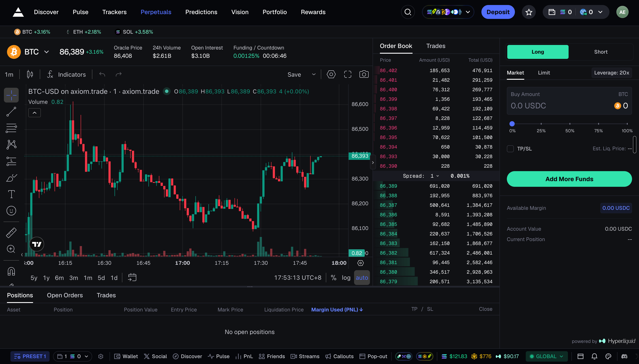Select the crosshair cursor tool
The height and width of the screenshot is (364, 639).
click(x=11, y=95)
